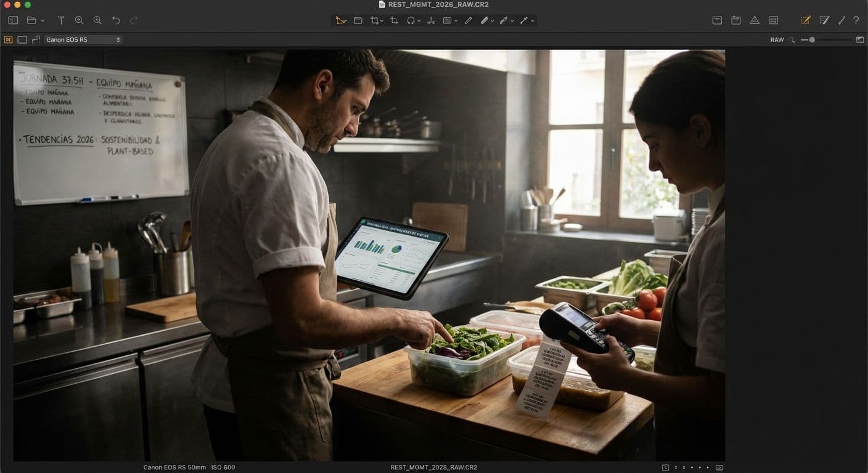Click the annotations notepad icon
This screenshot has width=868, height=473.
pyautogui.click(x=824, y=20)
